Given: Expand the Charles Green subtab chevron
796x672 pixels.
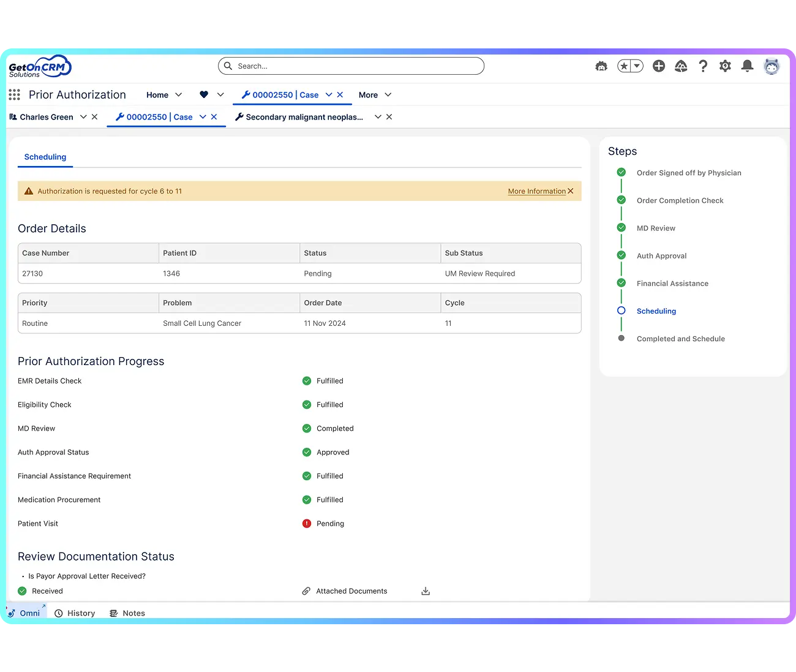Looking at the screenshot, I should coord(83,117).
